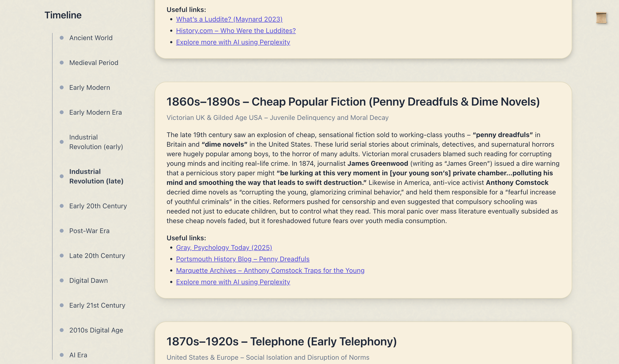Click the scroll icon at top right
Screen dimensions: 619x364
601,18
